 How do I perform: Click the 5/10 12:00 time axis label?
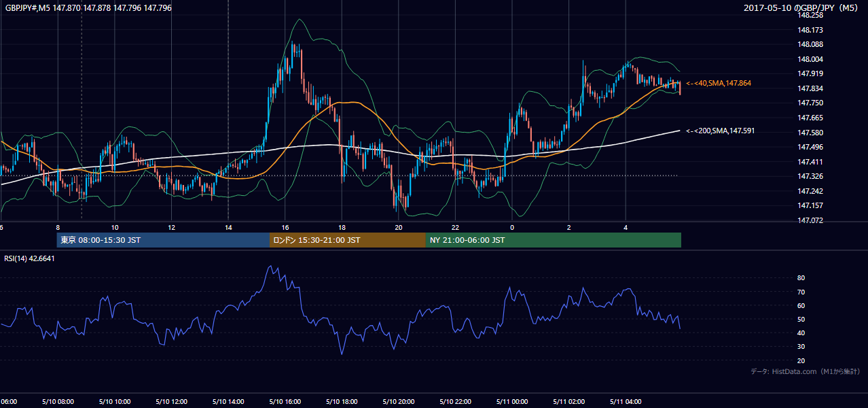[x=171, y=402]
